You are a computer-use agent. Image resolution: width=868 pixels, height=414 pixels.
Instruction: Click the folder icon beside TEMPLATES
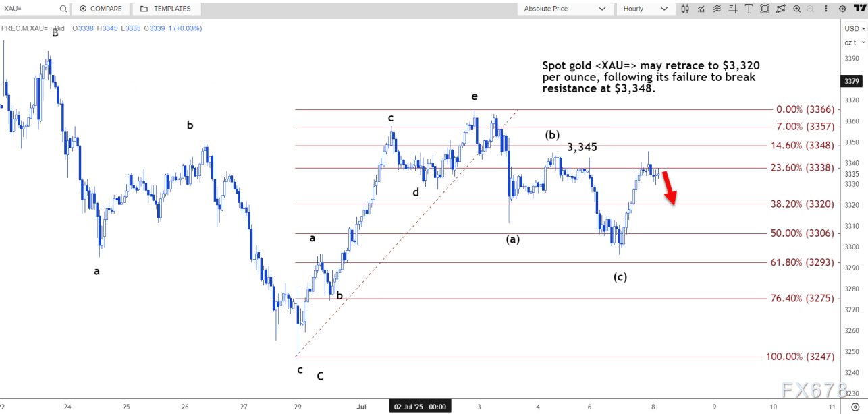[144, 9]
